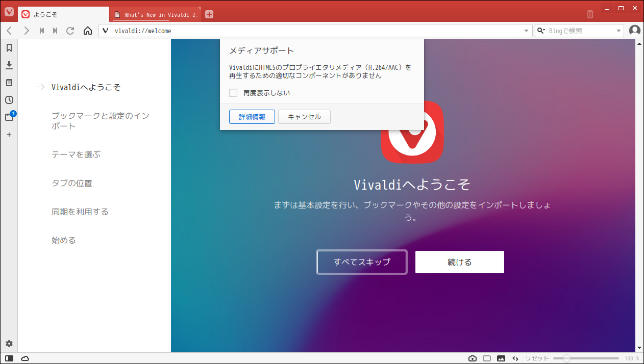This screenshot has width=644, height=364.
Task: Click the search engine magnifier icon
Action: tap(541, 31)
